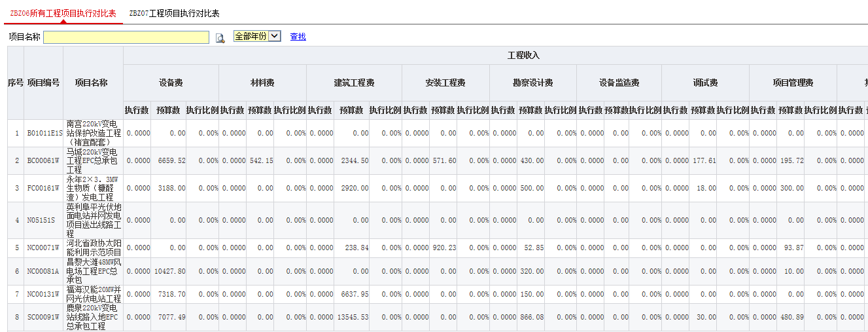Select the 设备监造费 column header
Screen dimensions: 868x332
pyautogui.click(x=619, y=83)
